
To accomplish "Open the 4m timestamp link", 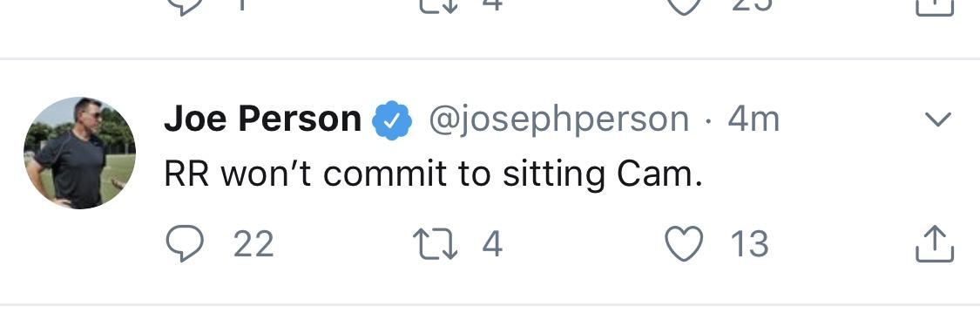I will pyautogui.click(x=754, y=119).
